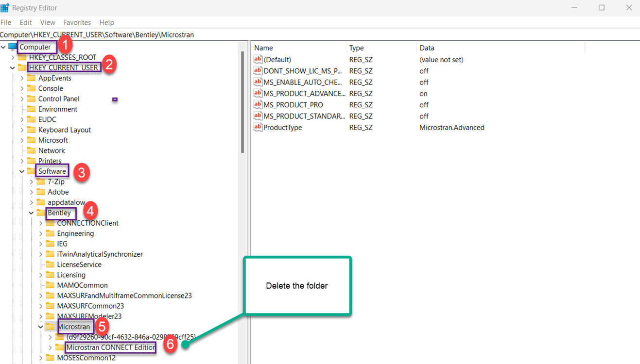The height and width of the screenshot is (364, 640).
Task: Expand the Microsoft tree node
Action: [x=21, y=140]
